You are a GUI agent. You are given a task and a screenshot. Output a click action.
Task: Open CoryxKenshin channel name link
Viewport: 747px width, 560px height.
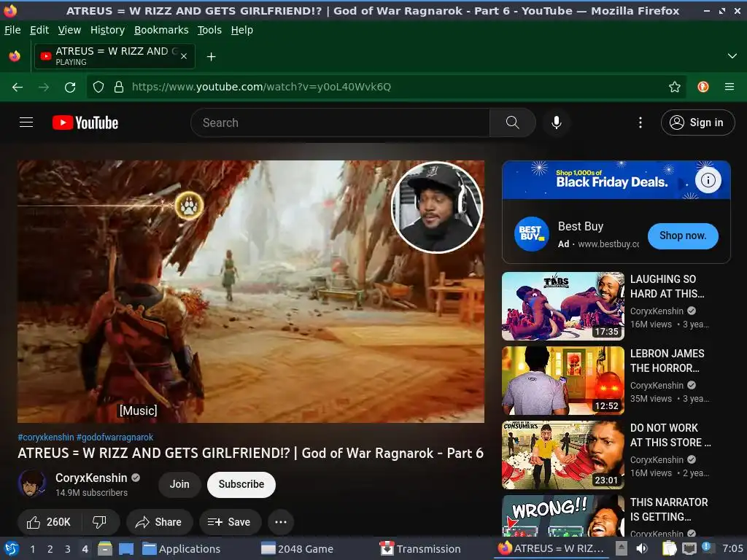click(x=91, y=478)
